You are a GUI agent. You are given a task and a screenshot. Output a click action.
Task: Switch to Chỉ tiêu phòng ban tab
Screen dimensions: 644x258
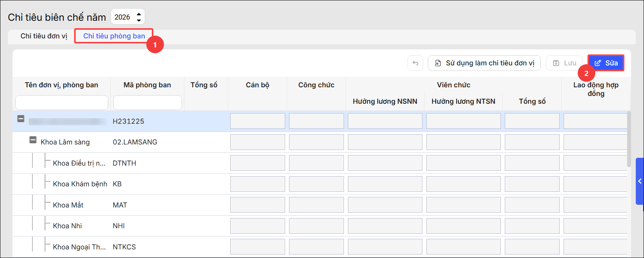pyautogui.click(x=114, y=36)
